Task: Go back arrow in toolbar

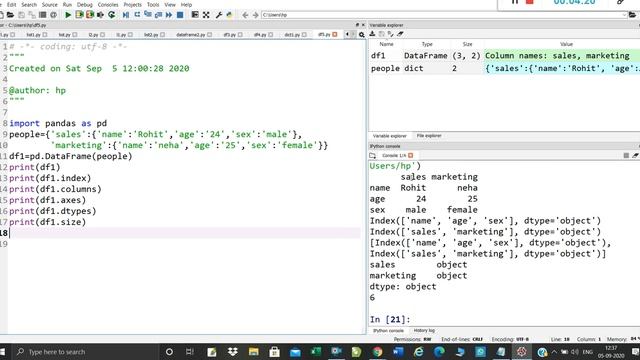Action: 245,15
